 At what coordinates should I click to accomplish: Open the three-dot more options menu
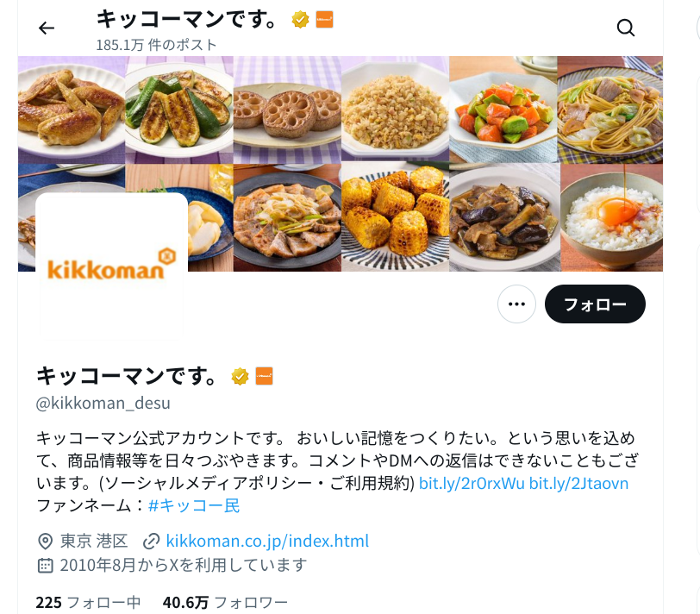pyautogui.click(x=516, y=304)
